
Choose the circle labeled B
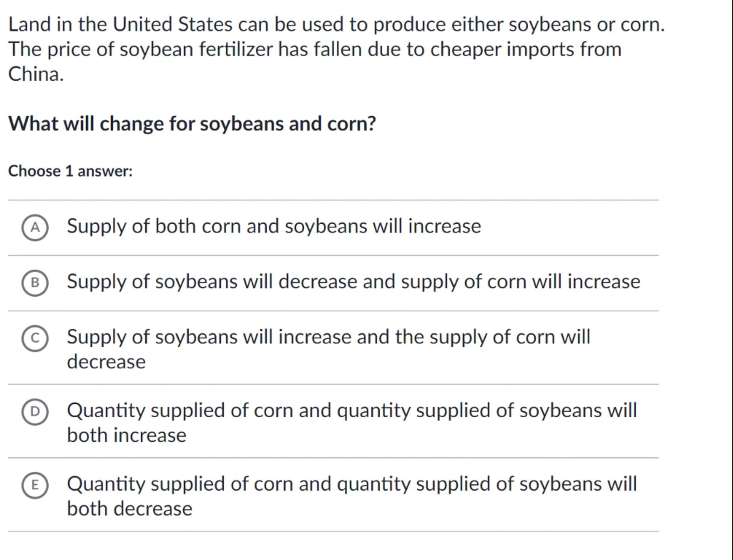(x=35, y=283)
